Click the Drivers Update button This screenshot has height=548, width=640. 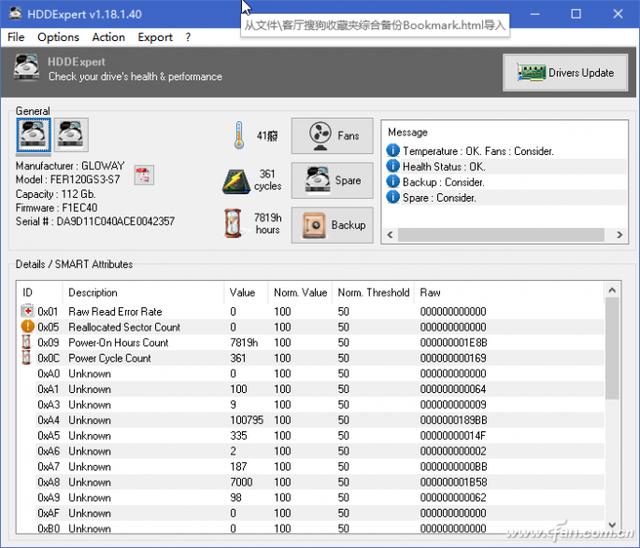tap(565, 73)
